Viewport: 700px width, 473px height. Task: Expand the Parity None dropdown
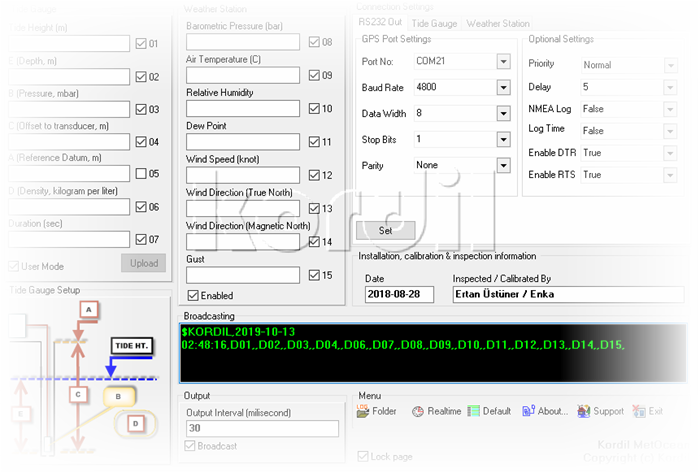pos(504,166)
